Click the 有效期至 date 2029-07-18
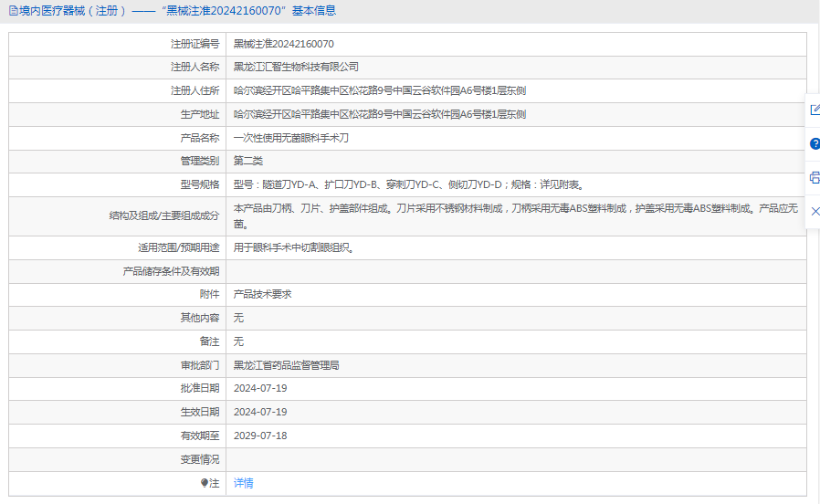 (x=260, y=436)
